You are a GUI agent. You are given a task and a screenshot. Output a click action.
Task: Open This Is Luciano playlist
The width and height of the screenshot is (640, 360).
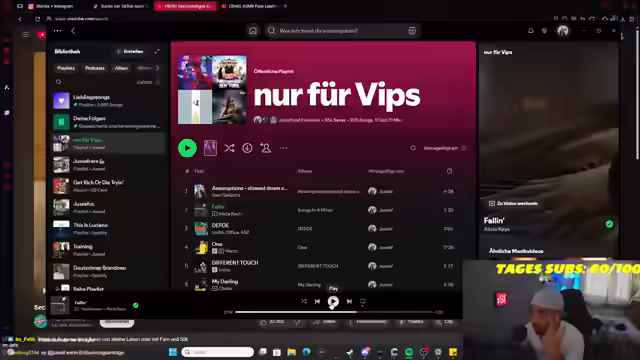pos(108,229)
